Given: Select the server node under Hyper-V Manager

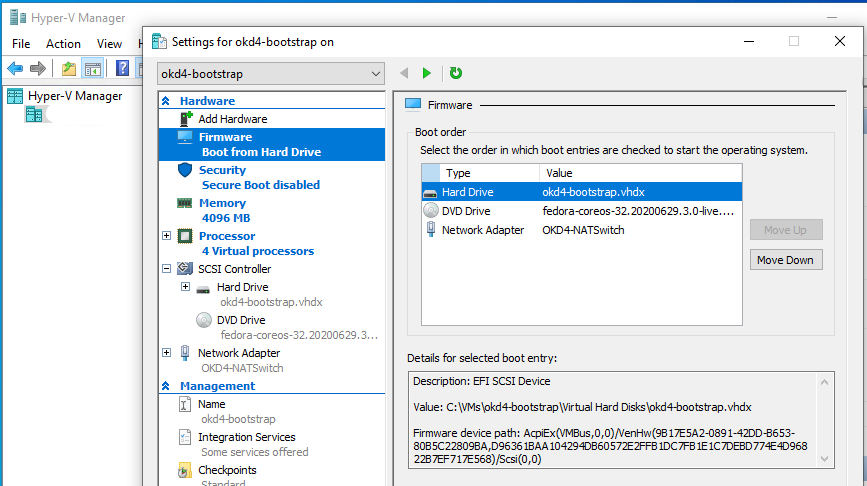Looking at the screenshot, I should point(34,114).
